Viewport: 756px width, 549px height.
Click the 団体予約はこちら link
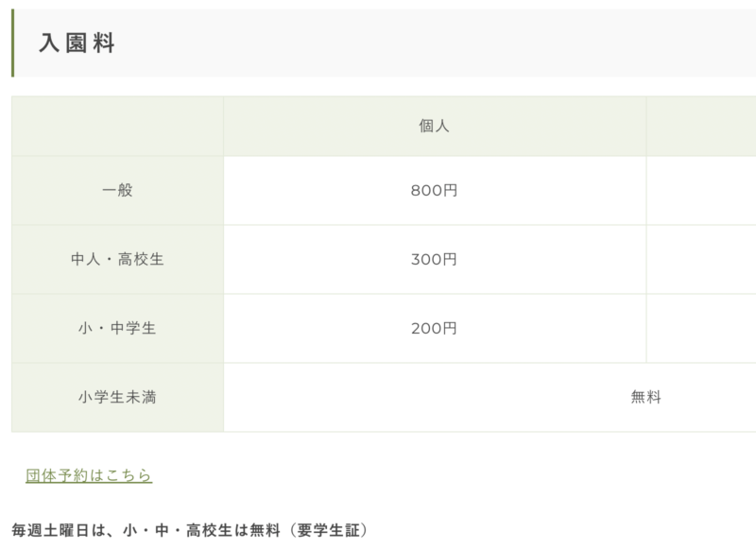click(x=89, y=475)
